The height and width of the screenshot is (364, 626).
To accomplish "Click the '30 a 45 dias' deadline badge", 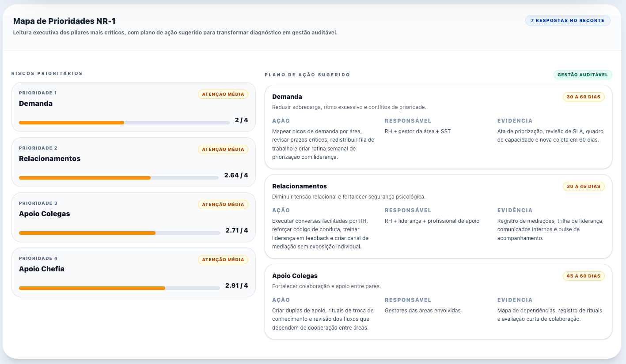I will click(584, 187).
